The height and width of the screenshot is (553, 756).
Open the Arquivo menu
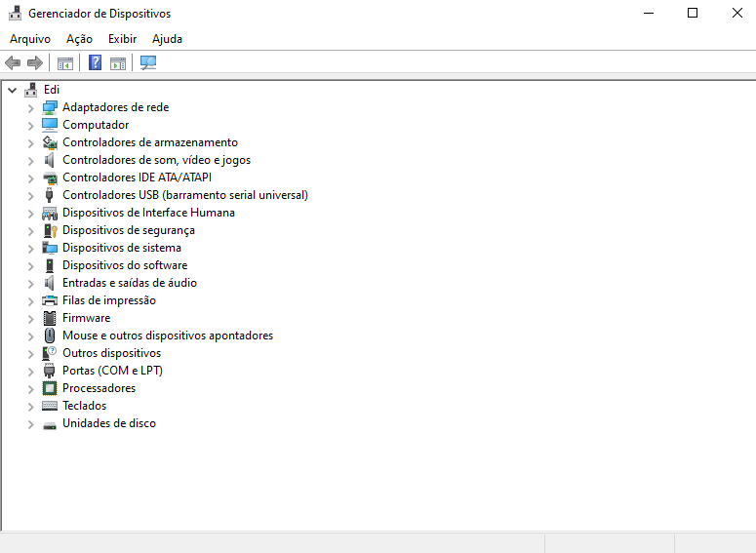pos(30,39)
